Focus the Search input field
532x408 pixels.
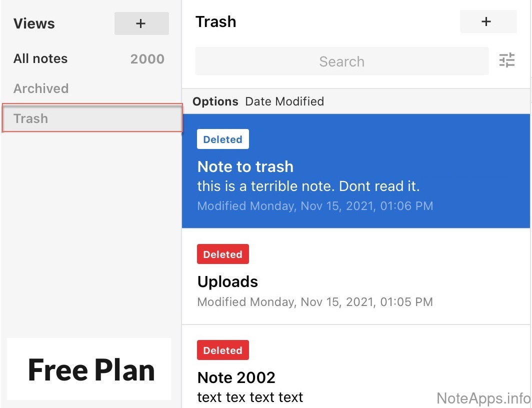341,61
